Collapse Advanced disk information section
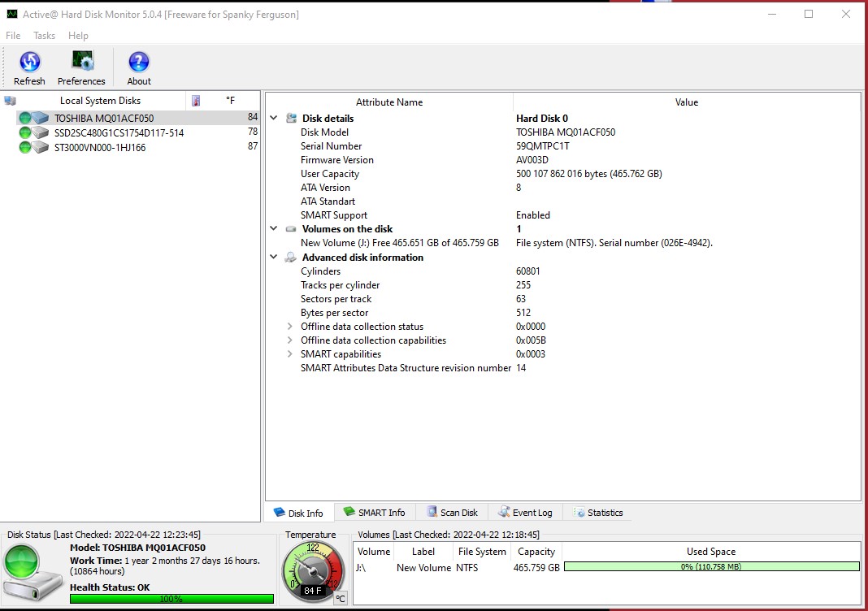Screen dimensions: 868x611 pyautogui.click(x=274, y=258)
